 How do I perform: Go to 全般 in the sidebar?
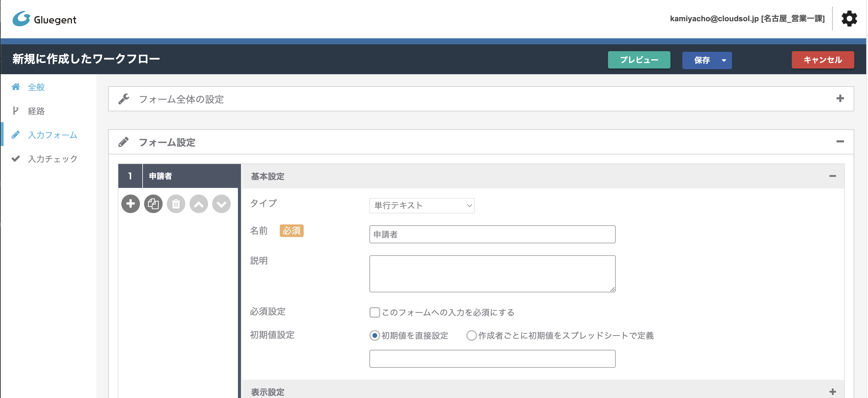pos(36,87)
